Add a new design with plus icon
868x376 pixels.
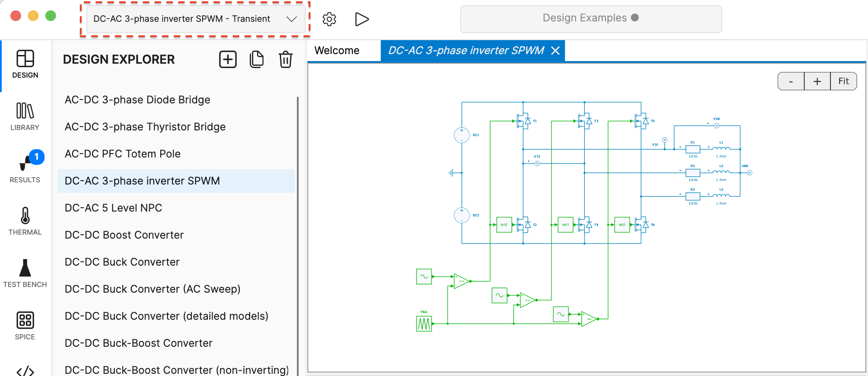[227, 59]
